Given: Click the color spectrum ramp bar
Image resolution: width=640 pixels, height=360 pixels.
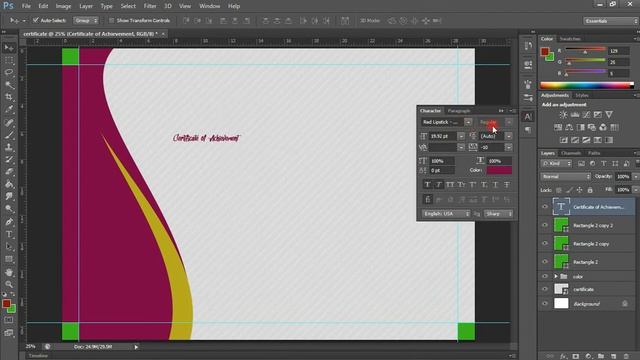Looking at the screenshot, I should pos(587,85).
